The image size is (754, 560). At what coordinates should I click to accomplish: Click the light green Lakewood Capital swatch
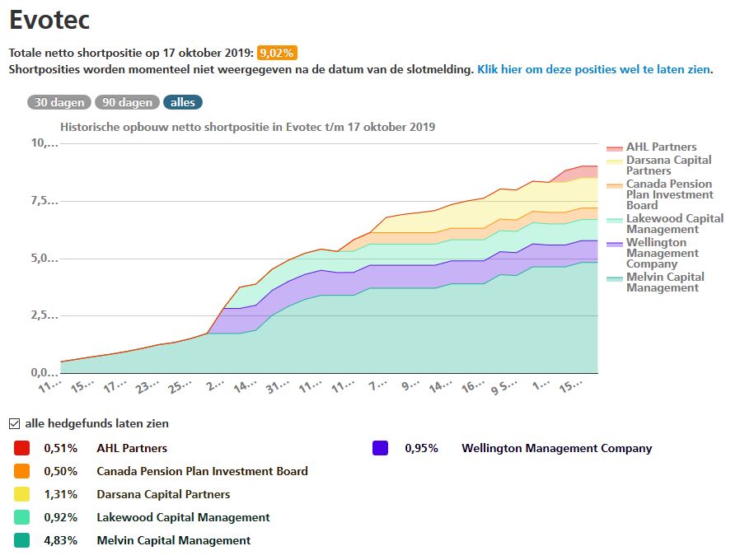coord(21,517)
